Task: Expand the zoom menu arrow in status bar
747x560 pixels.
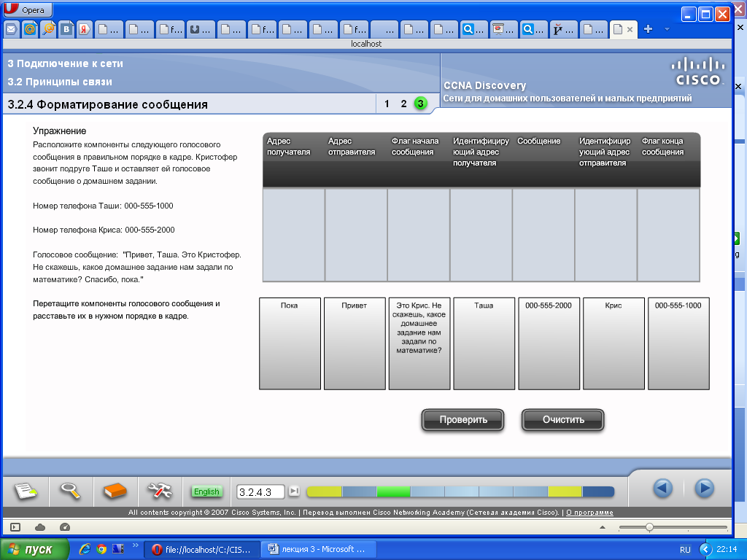Action: click(x=602, y=527)
